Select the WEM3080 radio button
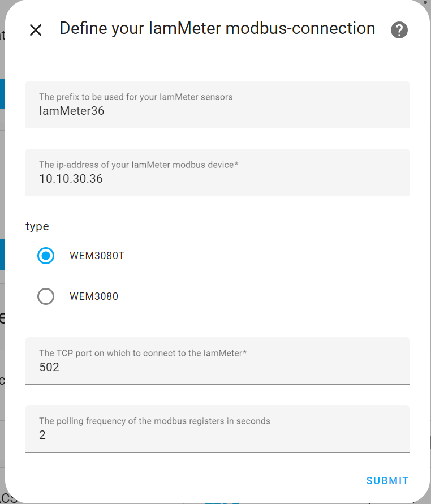431x504 pixels. [x=46, y=296]
